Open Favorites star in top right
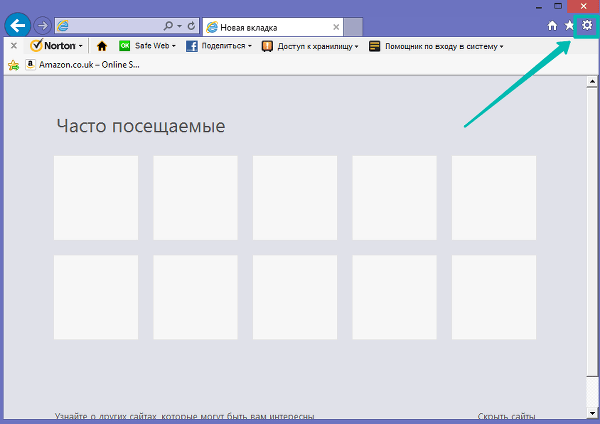 (569, 26)
